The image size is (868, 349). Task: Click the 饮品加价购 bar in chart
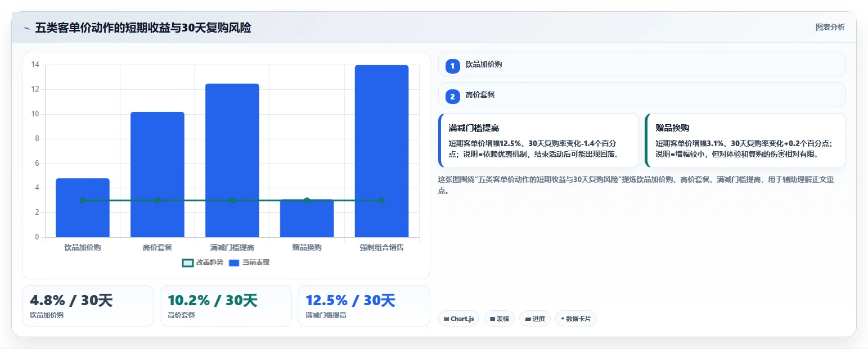click(x=83, y=207)
